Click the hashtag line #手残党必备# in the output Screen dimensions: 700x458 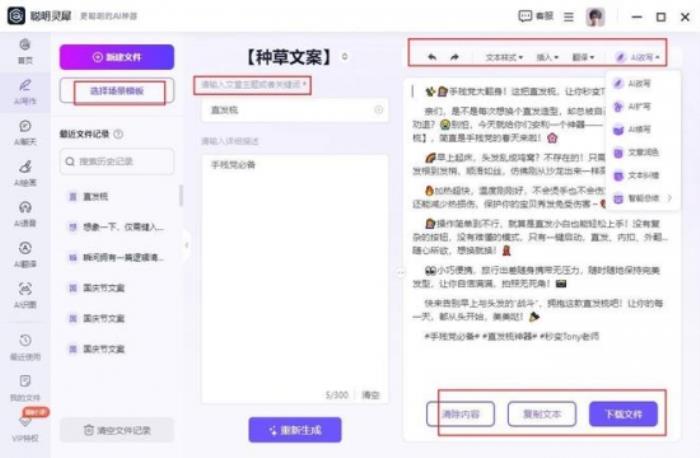512,337
